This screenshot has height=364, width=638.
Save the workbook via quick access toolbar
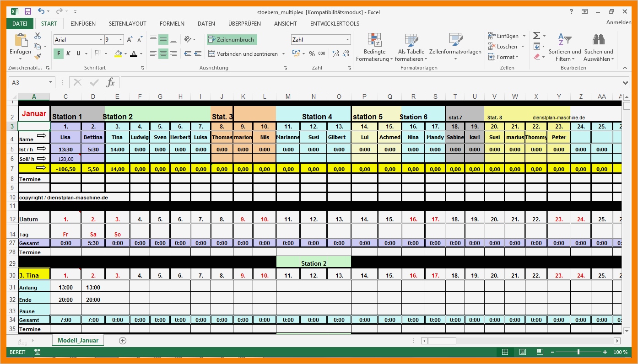point(29,11)
